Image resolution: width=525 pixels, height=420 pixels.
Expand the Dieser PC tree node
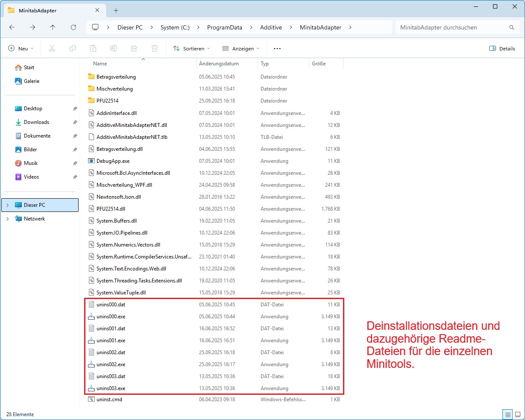[x=7, y=205]
